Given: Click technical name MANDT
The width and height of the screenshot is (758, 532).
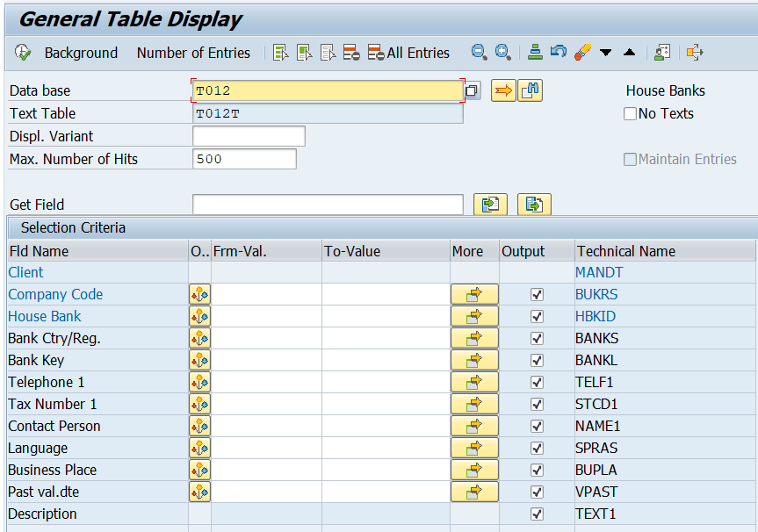Looking at the screenshot, I should pos(599,272).
